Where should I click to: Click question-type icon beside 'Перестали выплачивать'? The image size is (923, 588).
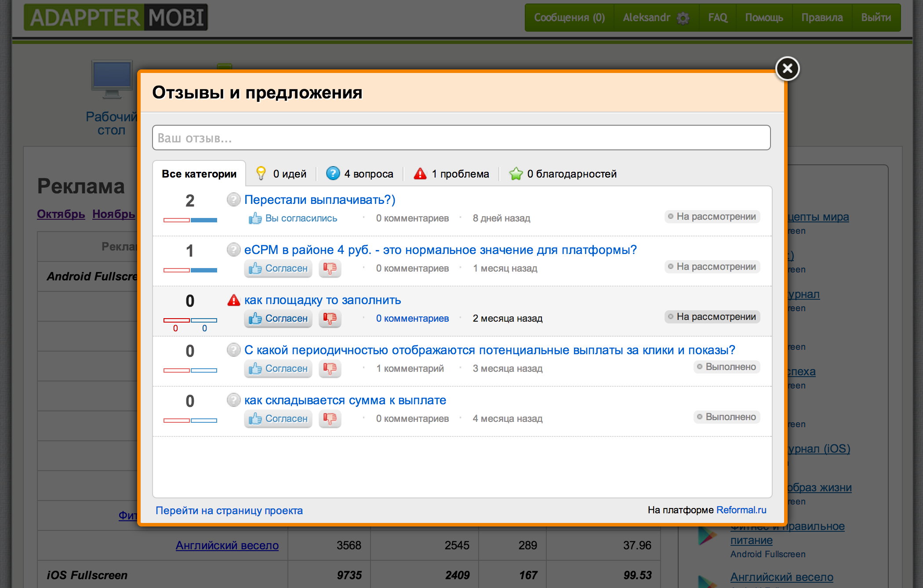pyautogui.click(x=233, y=200)
